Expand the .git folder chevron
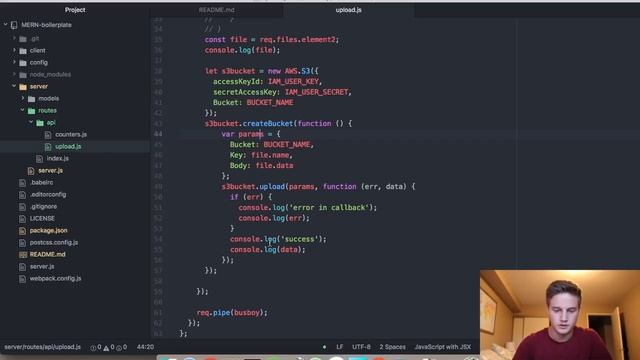This screenshot has width=640, height=360. [x=14, y=38]
